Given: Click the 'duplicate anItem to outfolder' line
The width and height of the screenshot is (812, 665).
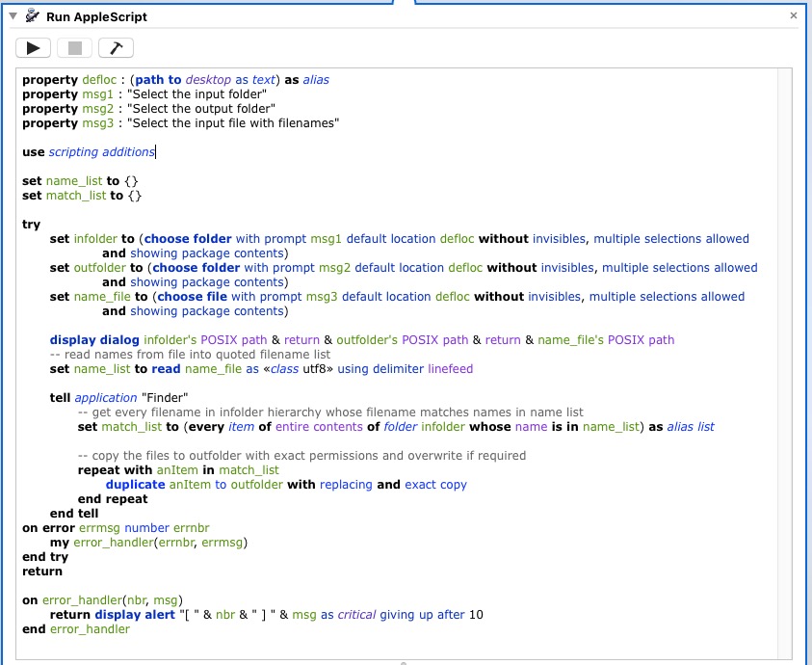Looking at the screenshot, I should 286,485.
